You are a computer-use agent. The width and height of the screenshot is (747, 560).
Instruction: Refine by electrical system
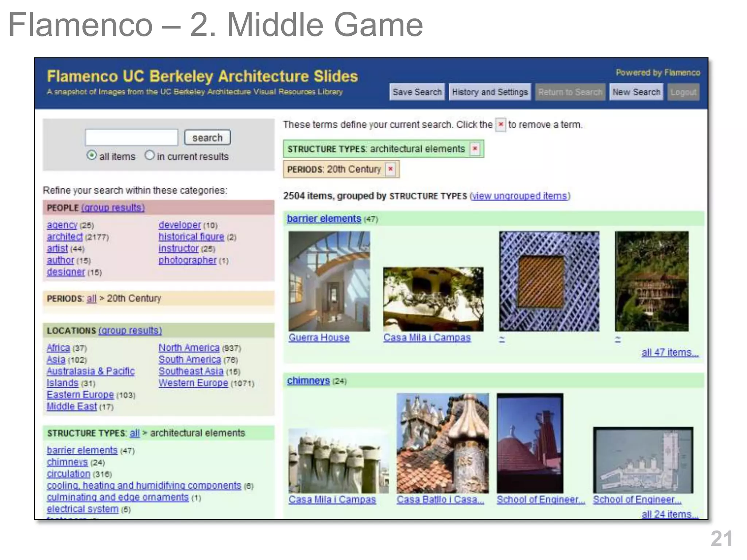[x=82, y=509]
